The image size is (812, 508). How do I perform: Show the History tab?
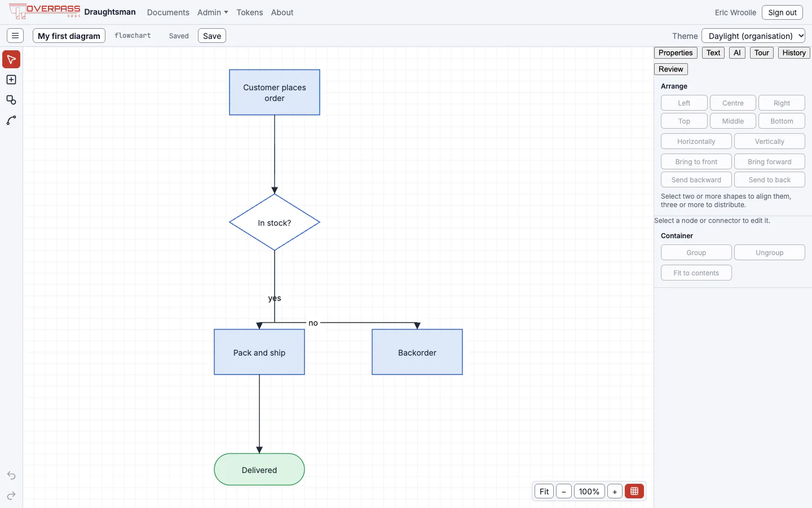point(794,52)
